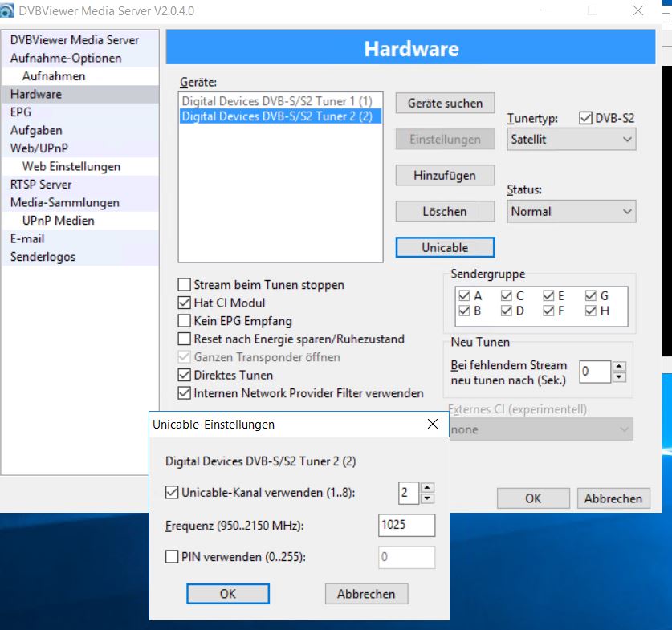Click Hinzufügen button
The width and height of the screenshot is (672, 630).
pos(445,175)
